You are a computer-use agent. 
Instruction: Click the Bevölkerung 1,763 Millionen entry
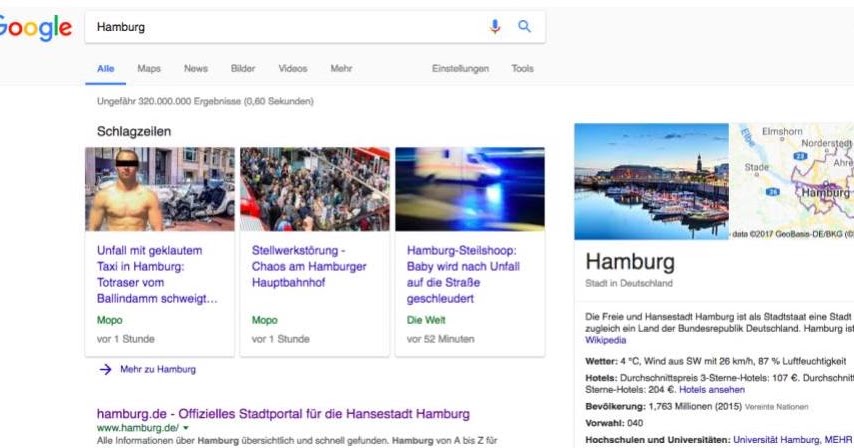click(697, 407)
